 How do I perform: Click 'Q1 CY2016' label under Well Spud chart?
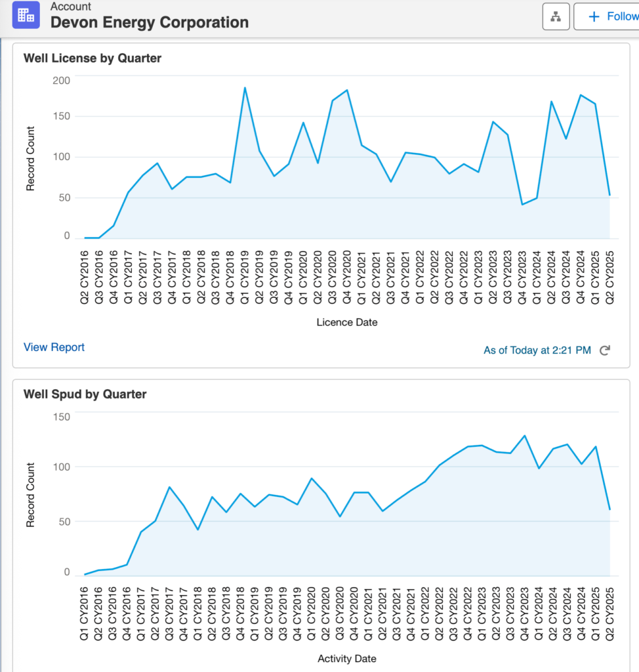(85, 614)
